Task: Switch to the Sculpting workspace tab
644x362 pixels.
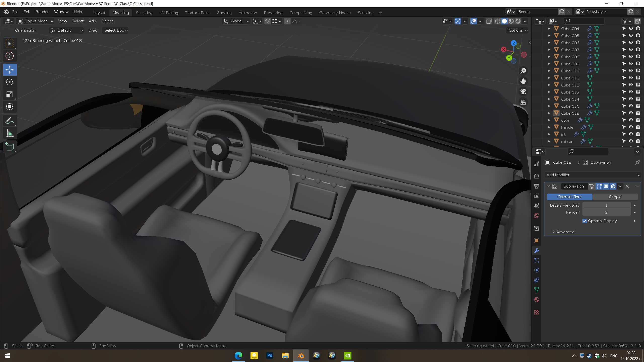Action: coord(144,13)
